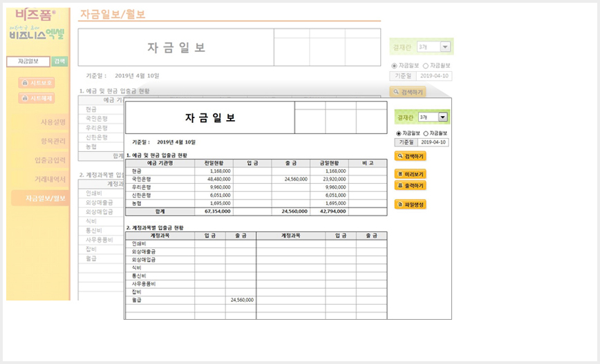Click 기준일 : 2019년 4월 10일 line in front view

(x=164, y=142)
